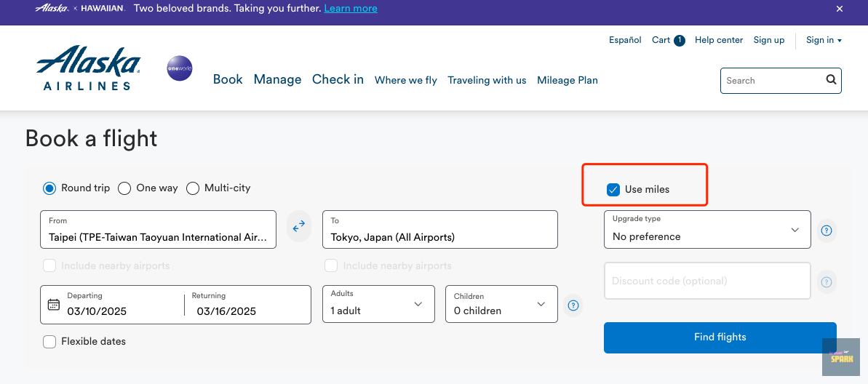The height and width of the screenshot is (384, 868).
Task: Open the Upgrade type dropdown
Action: (706, 230)
